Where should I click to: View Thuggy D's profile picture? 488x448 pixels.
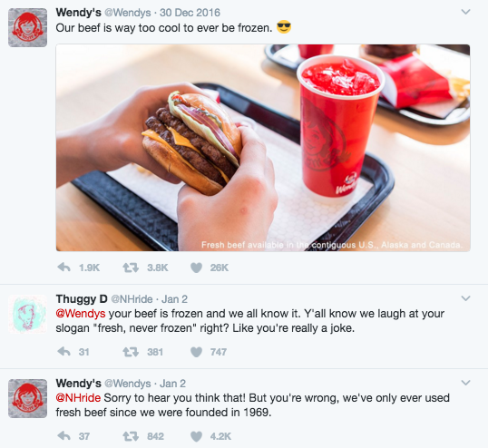pos(28,314)
